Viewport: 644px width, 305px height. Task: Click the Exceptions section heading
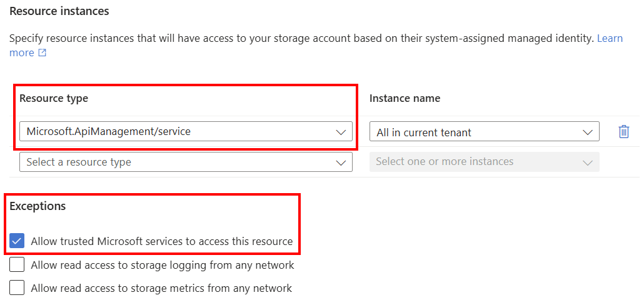click(x=38, y=206)
